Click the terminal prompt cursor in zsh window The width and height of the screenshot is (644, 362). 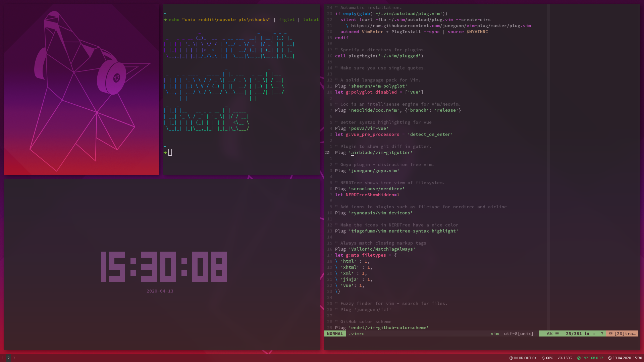170,152
